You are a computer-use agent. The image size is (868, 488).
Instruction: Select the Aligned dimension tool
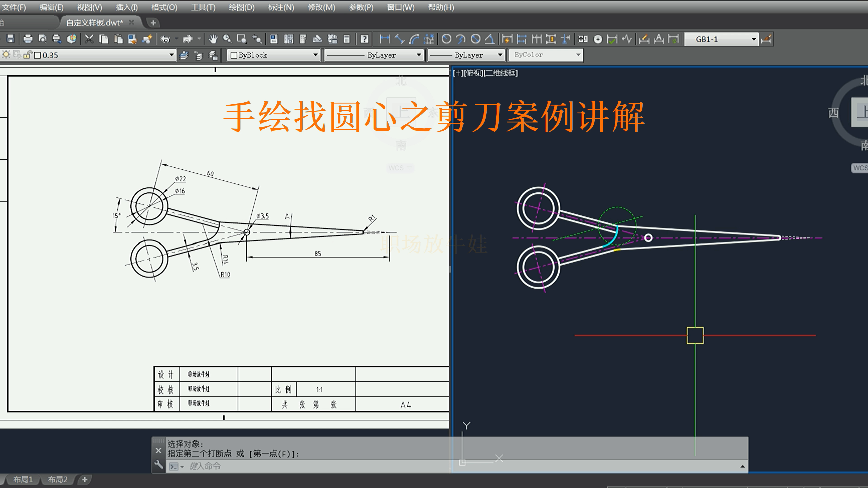(x=399, y=39)
